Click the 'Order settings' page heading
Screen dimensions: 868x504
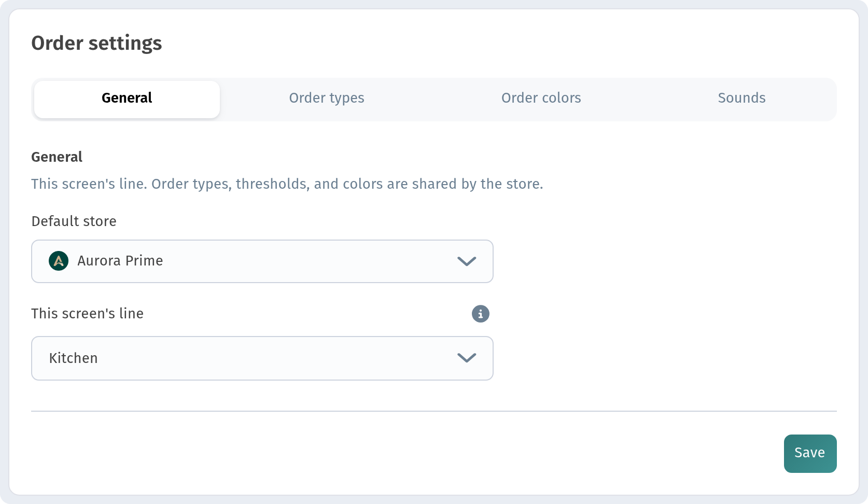[x=97, y=43]
